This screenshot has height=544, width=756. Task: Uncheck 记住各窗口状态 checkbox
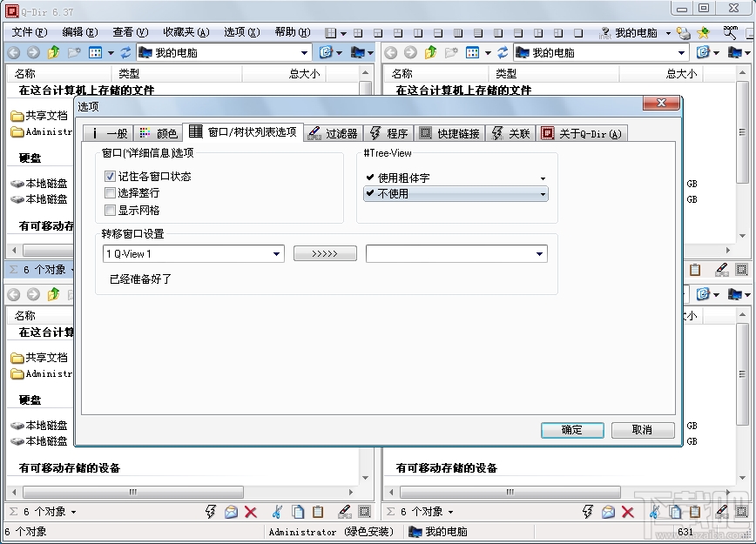pyautogui.click(x=110, y=177)
